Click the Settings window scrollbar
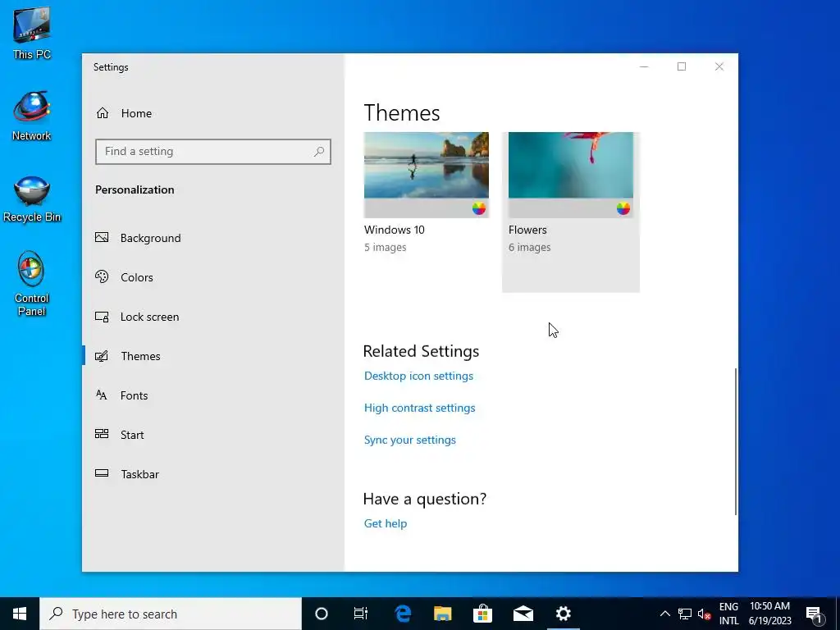 [736, 441]
